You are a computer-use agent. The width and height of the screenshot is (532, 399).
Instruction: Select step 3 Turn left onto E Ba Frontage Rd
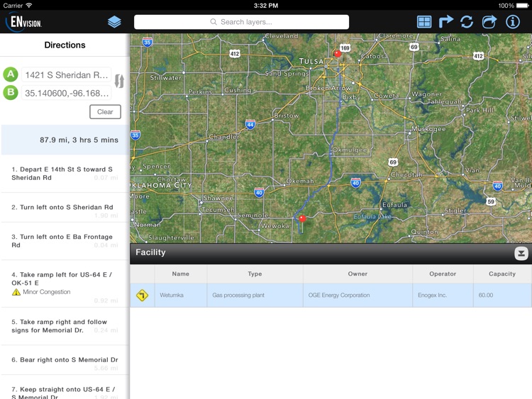tap(65, 241)
